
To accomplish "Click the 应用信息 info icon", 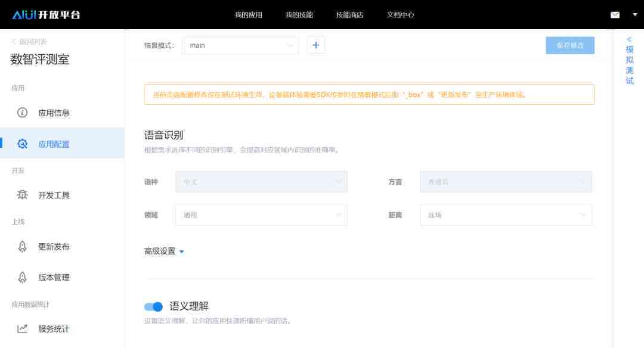I will pos(22,113).
